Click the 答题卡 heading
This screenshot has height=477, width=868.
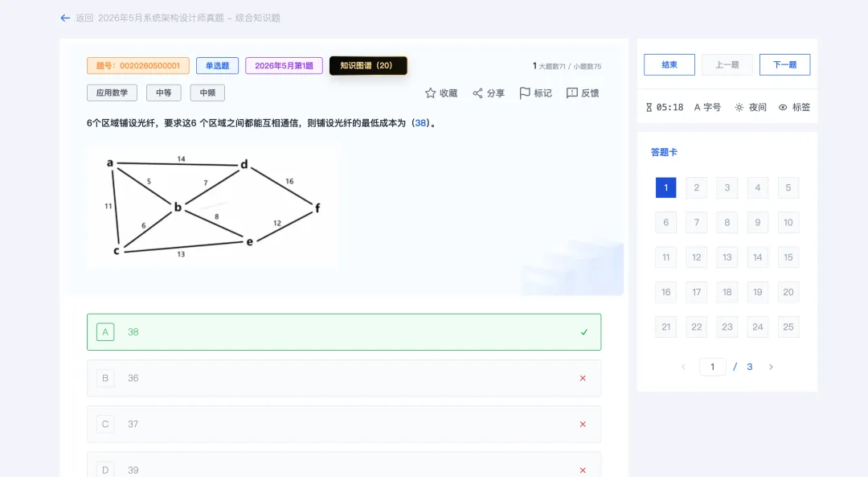664,152
